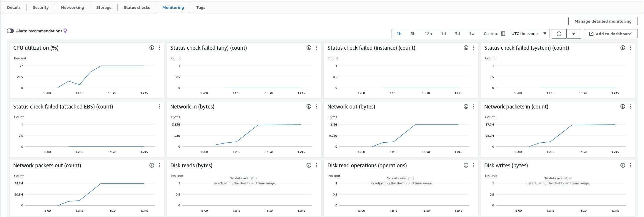Switch to the Status checks tab

click(x=137, y=7)
